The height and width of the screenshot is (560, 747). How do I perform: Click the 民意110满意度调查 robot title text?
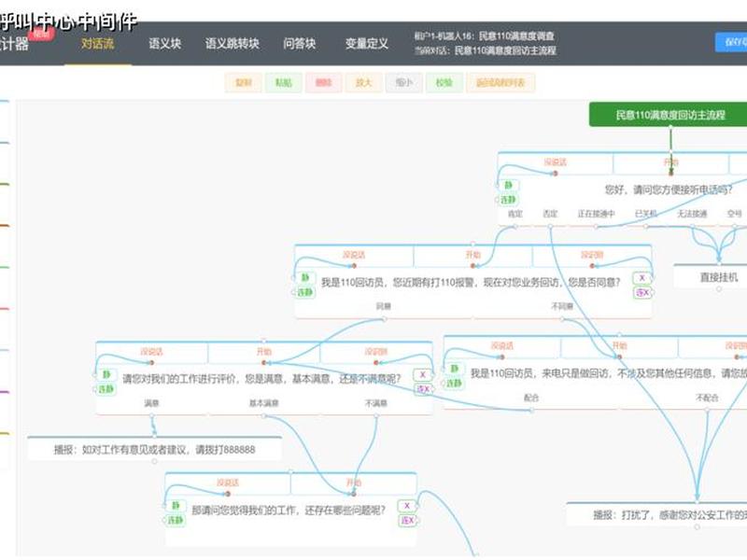click(516, 35)
